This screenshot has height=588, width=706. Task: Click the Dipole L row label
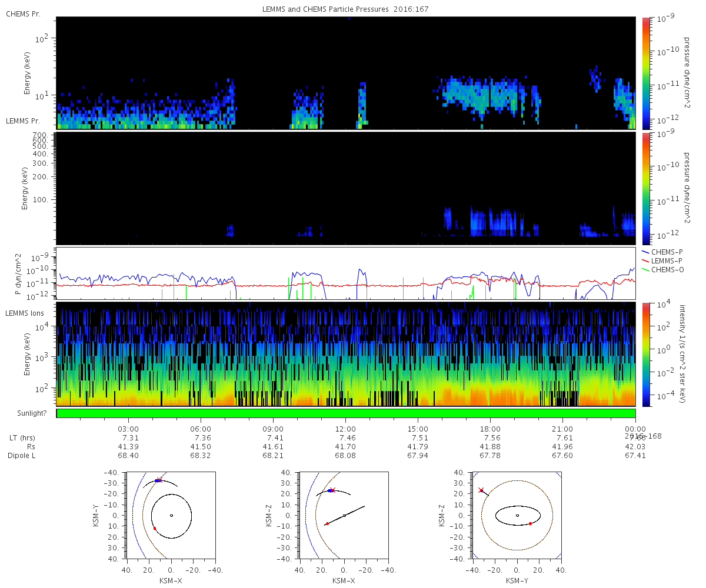click(x=21, y=456)
